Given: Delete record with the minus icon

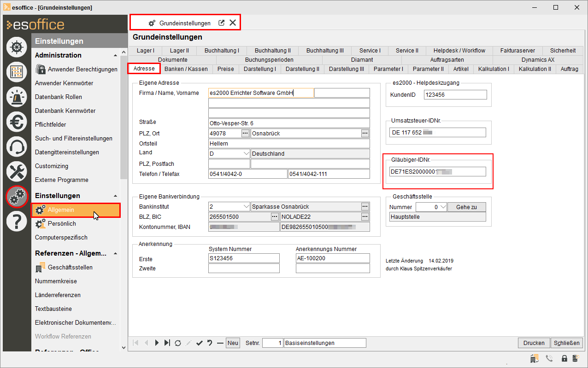Looking at the screenshot, I should click(220, 343).
